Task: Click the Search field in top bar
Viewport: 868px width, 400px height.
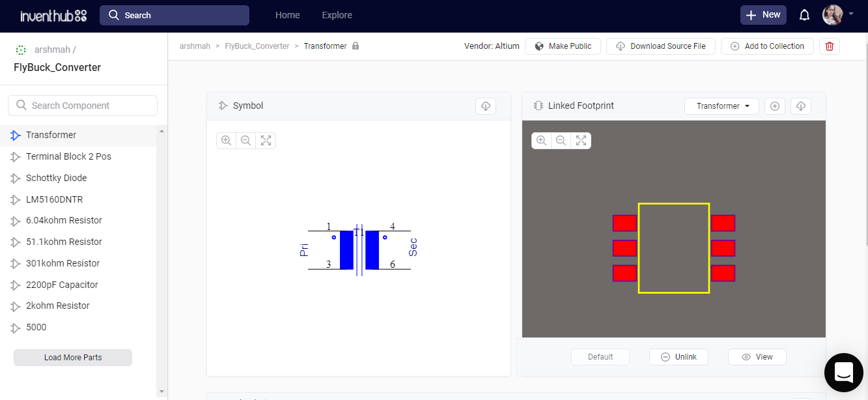Action: [175, 15]
